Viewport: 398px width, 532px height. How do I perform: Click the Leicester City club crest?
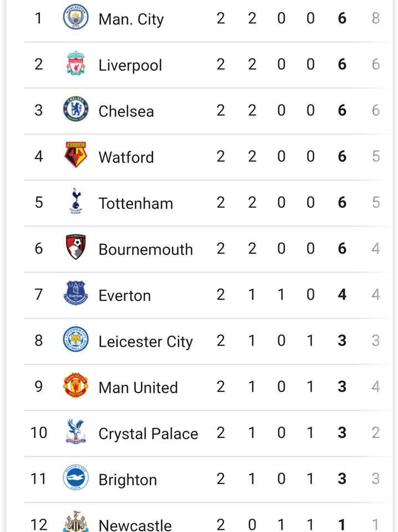pyautogui.click(x=75, y=339)
